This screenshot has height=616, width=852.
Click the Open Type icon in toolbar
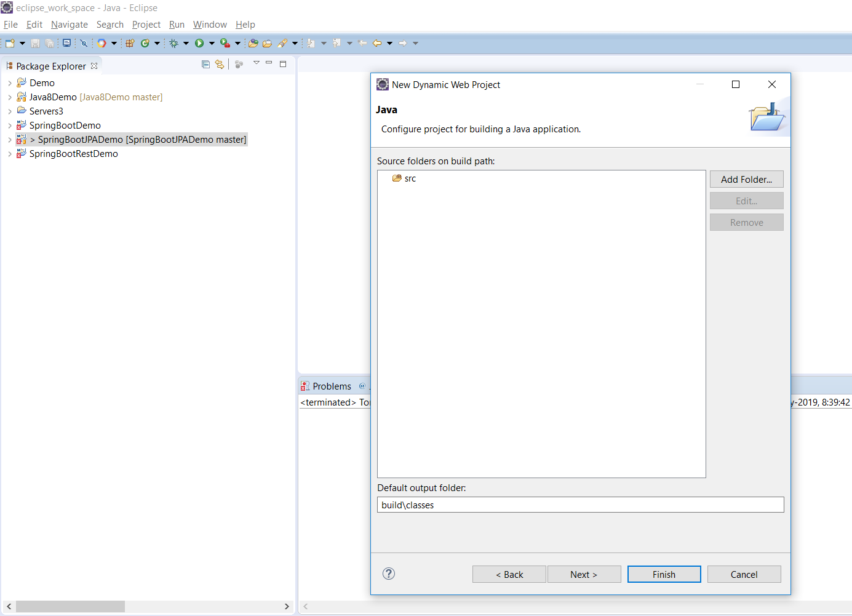coord(253,43)
